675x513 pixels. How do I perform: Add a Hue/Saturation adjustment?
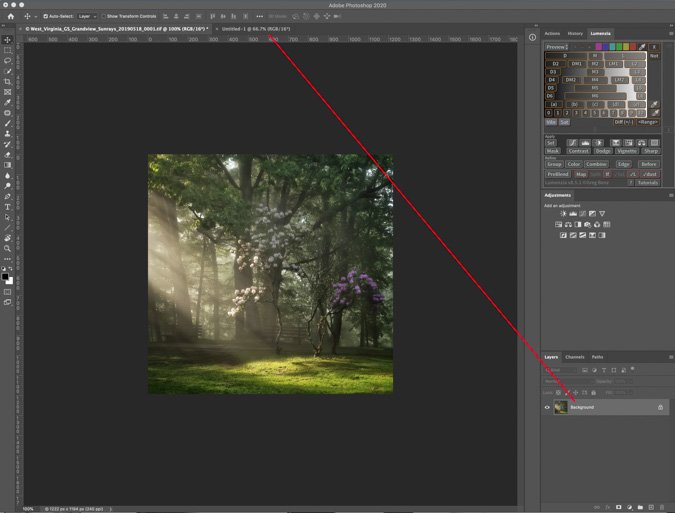point(559,224)
